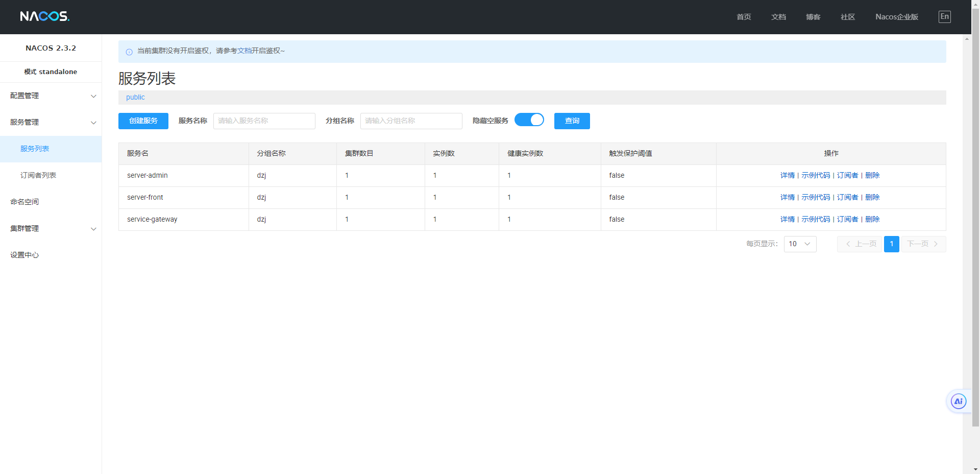Switch language with the En icon

pos(944,16)
